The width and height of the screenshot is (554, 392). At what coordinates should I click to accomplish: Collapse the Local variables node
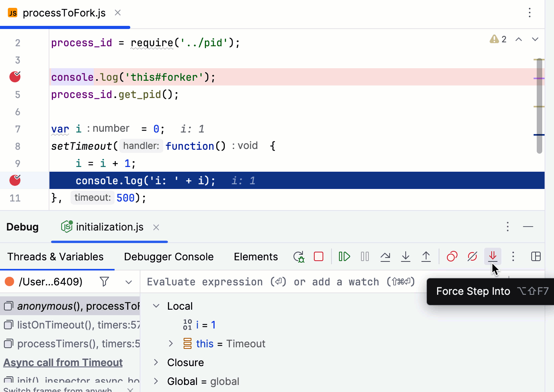tap(156, 306)
